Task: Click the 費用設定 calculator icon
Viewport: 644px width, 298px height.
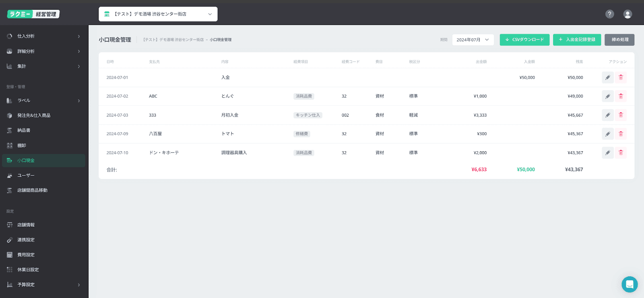Action: [x=10, y=255]
